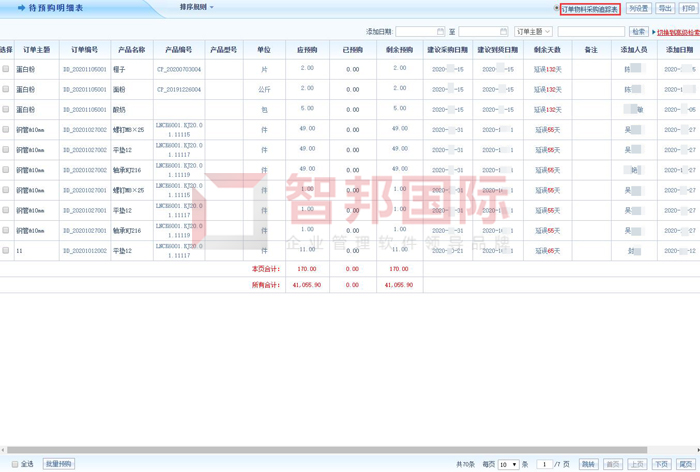Open the per-page count dropdown showing 10
The height and width of the screenshot is (472, 700).
[509, 464]
